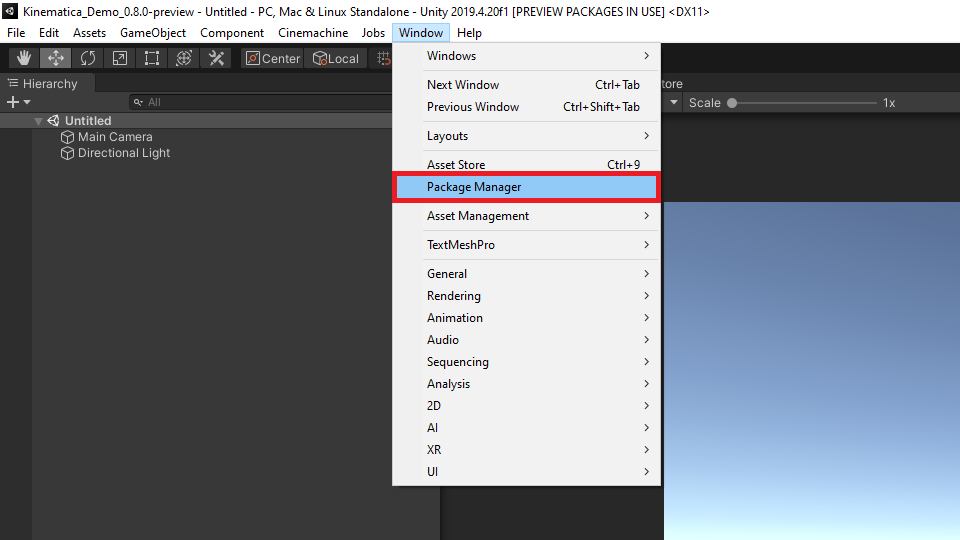The height and width of the screenshot is (540, 960).
Task: Expand the UI submenu
Action: click(527, 472)
